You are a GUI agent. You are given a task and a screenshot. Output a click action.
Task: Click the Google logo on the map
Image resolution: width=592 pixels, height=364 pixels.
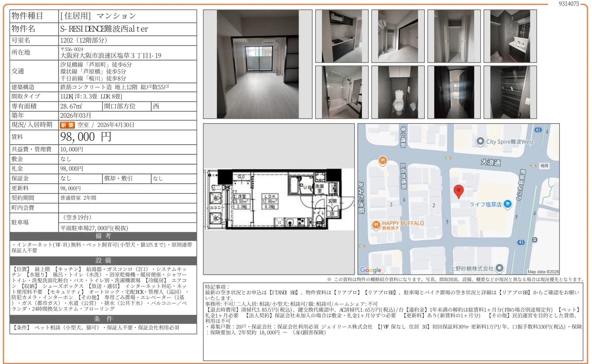(371, 270)
